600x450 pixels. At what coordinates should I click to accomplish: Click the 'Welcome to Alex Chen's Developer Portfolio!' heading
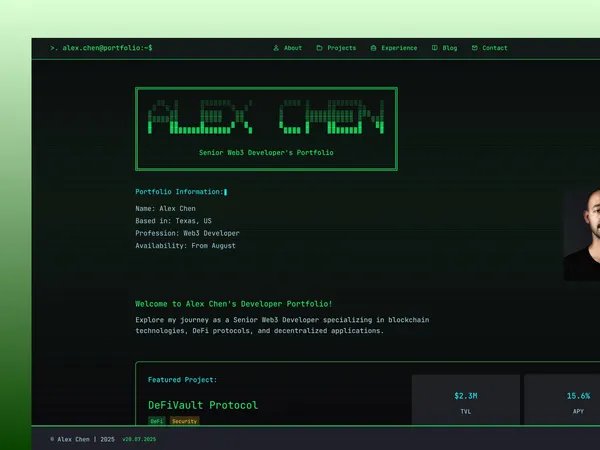click(234, 304)
